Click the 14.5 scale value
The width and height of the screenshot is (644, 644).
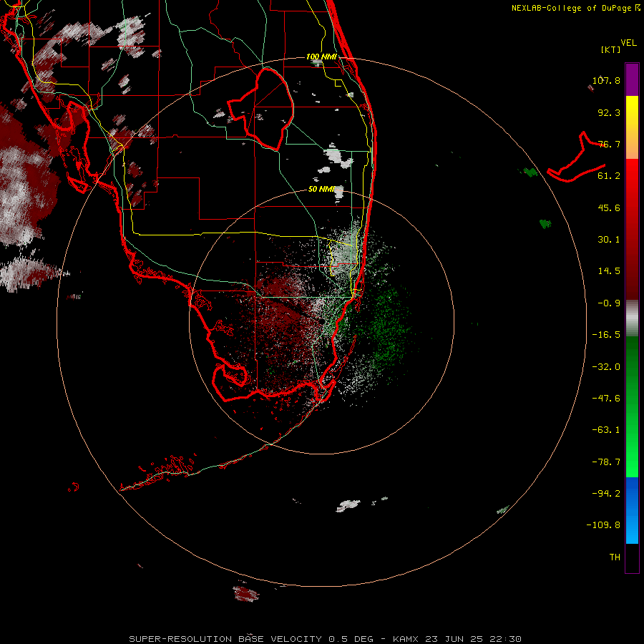pyautogui.click(x=609, y=271)
